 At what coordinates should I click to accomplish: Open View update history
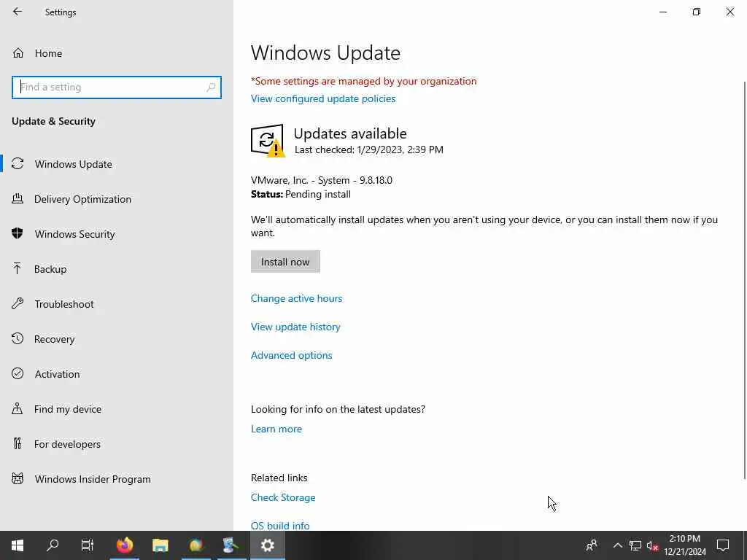(295, 327)
